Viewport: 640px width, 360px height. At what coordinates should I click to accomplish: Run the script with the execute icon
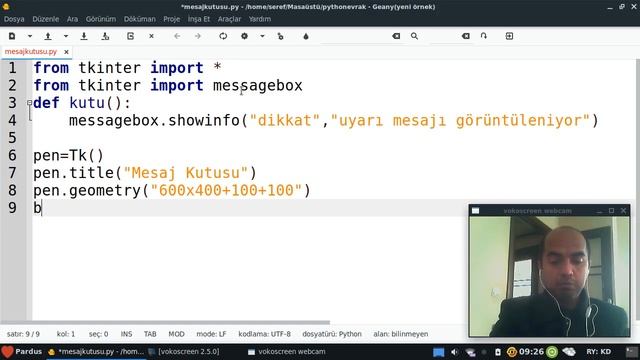click(280, 36)
